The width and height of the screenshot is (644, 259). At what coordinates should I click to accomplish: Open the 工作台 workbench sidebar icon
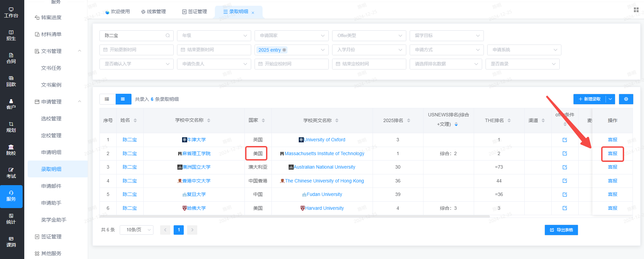pyautogui.click(x=11, y=12)
